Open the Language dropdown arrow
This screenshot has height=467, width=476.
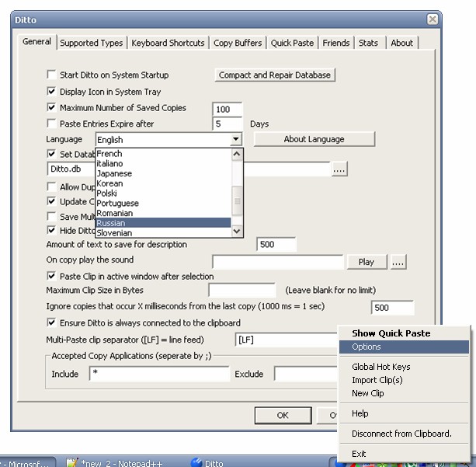(x=236, y=139)
